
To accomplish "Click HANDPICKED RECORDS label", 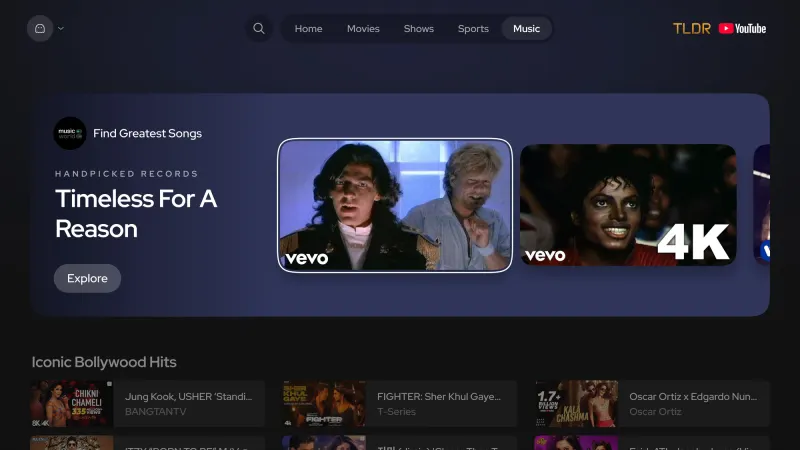I will (127, 173).
